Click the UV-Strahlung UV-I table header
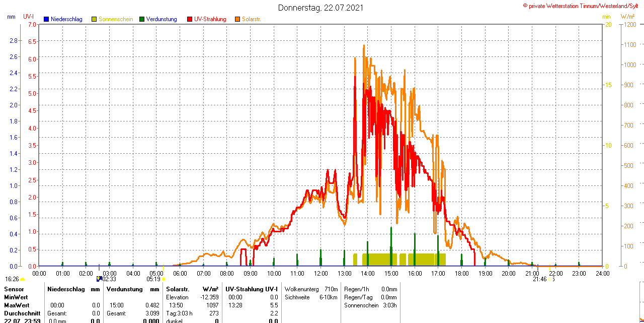The height and width of the screenshot is (323, 644). 251,289
